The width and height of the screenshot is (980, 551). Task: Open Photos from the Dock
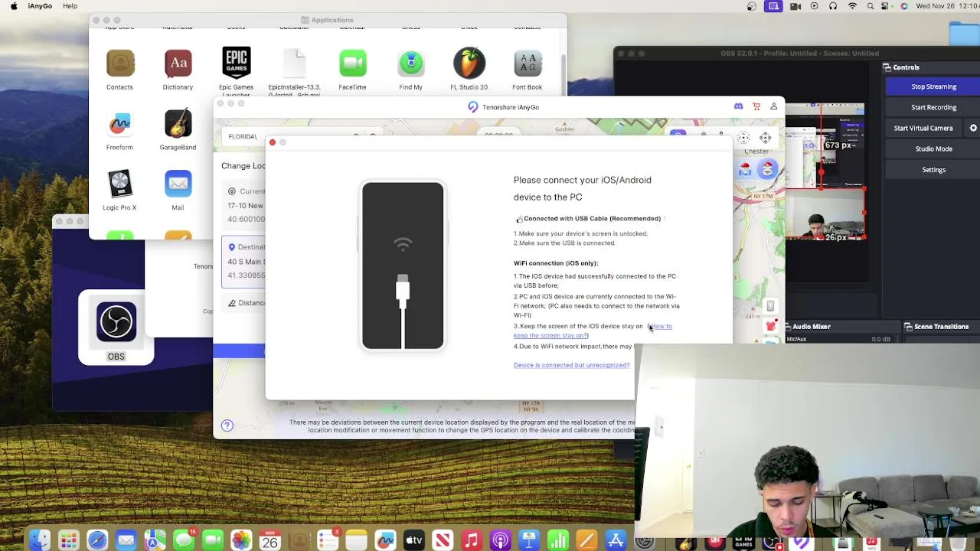(x=241, y=540)
